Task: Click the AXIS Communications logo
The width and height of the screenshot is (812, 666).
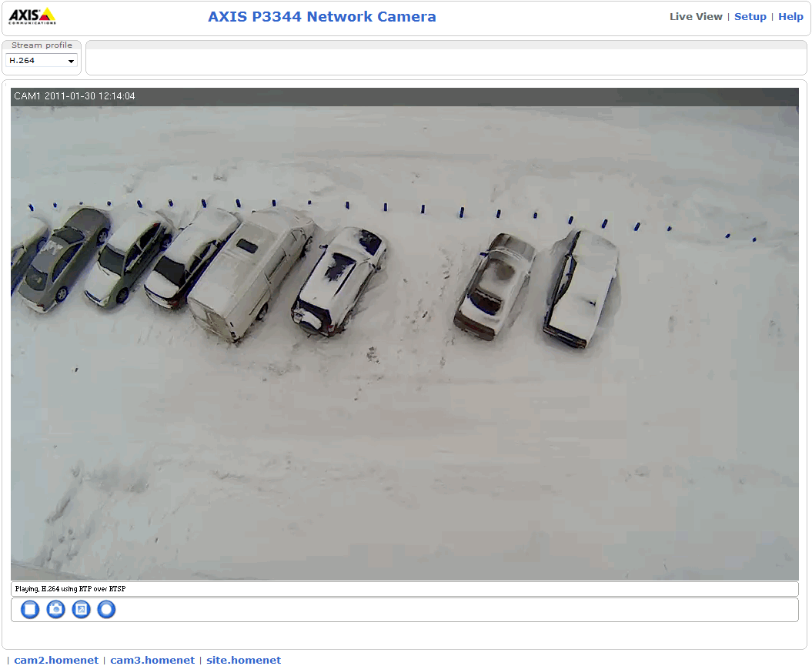Action: [x=32, y=16]
